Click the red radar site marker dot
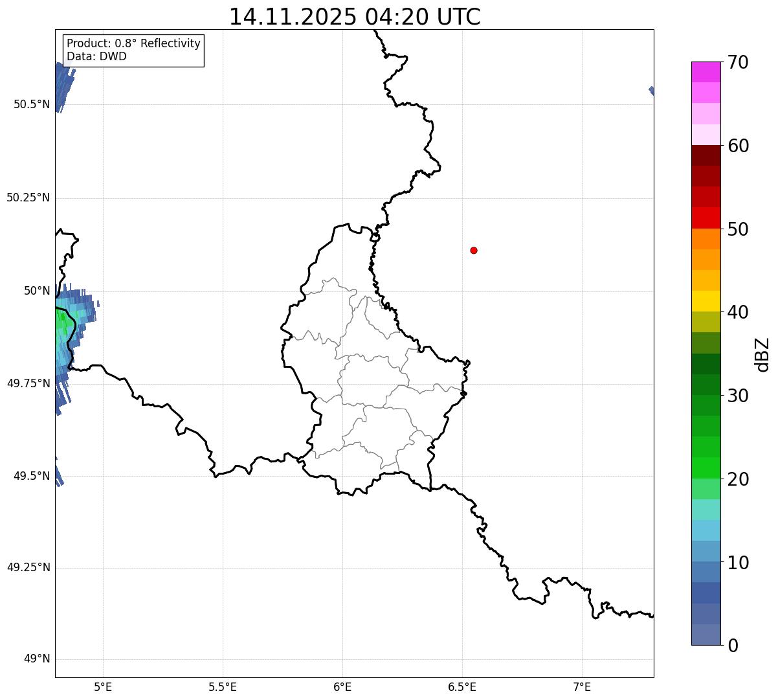The height and width of the screenshot is (700, 778). pos(474,250)
